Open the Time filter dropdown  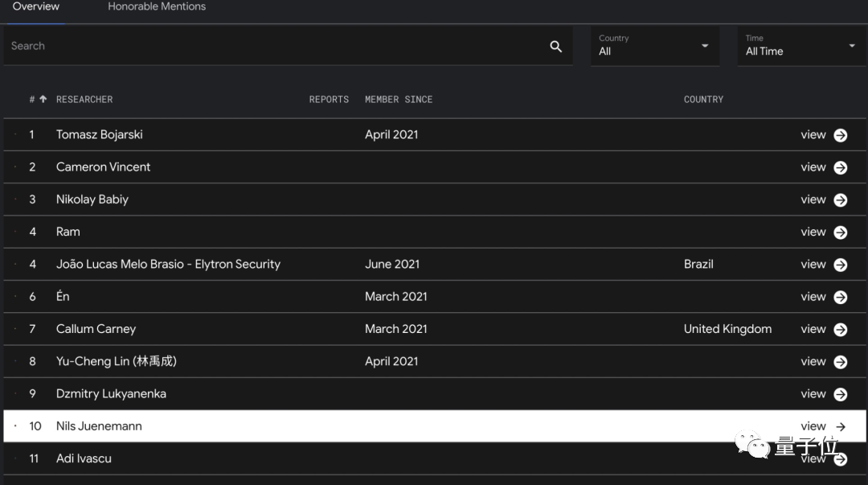click(x=800, y=46)
